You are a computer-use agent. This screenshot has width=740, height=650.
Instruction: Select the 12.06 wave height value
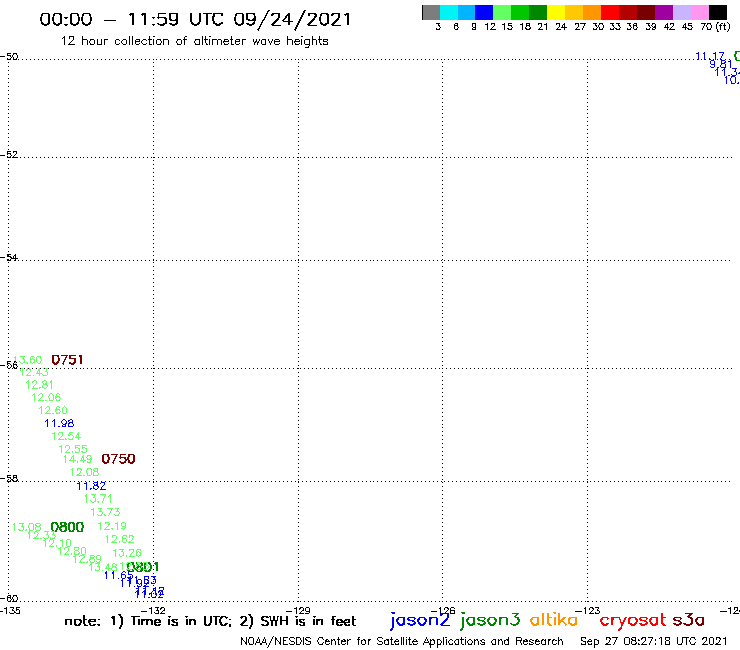click(x=46, y=397)
